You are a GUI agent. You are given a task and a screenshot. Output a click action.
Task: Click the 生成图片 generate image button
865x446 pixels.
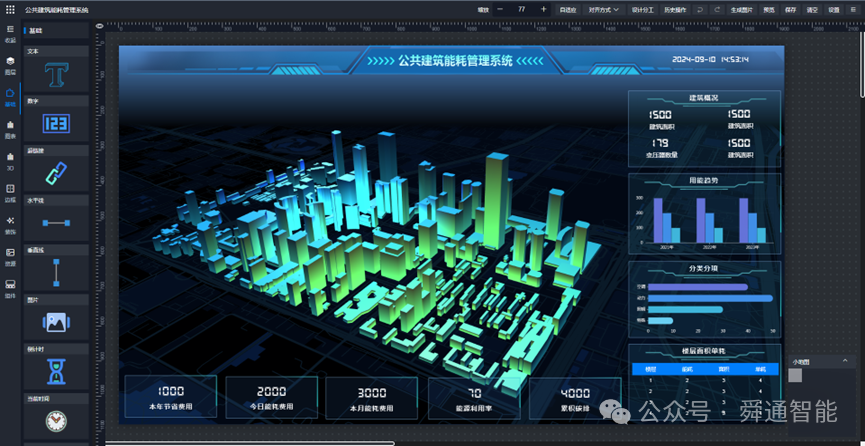point(741,9)
